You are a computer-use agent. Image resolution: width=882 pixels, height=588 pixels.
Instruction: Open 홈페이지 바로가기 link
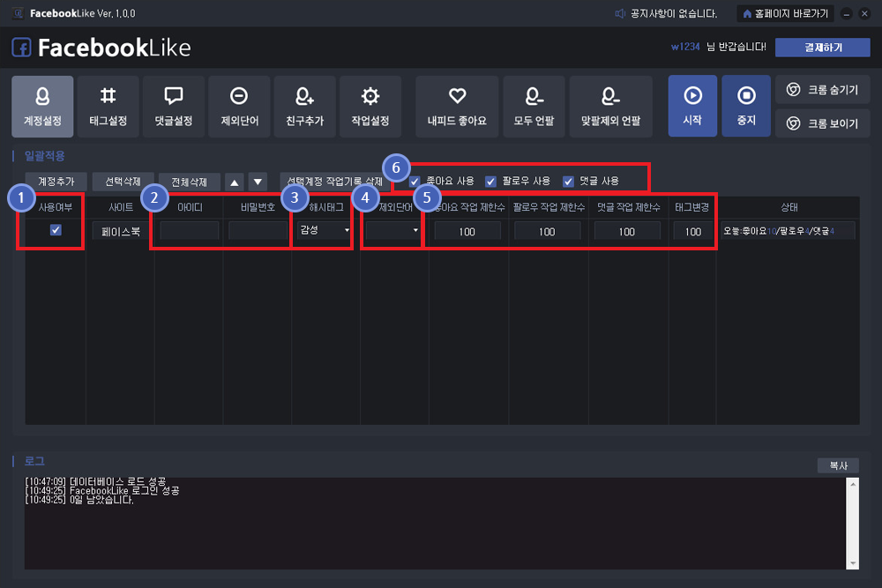coord(785,13)
